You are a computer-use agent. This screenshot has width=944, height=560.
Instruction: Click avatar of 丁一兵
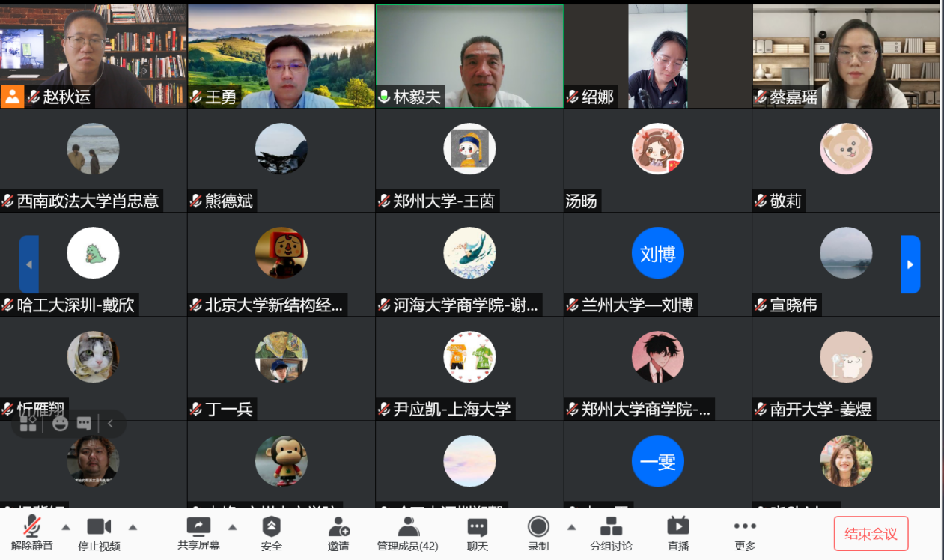281,357
